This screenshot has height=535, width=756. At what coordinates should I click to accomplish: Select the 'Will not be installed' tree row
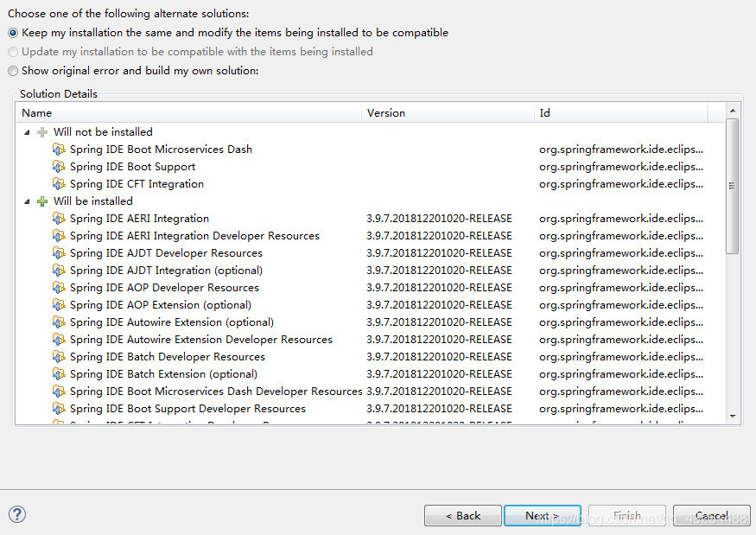pos(371,132)
